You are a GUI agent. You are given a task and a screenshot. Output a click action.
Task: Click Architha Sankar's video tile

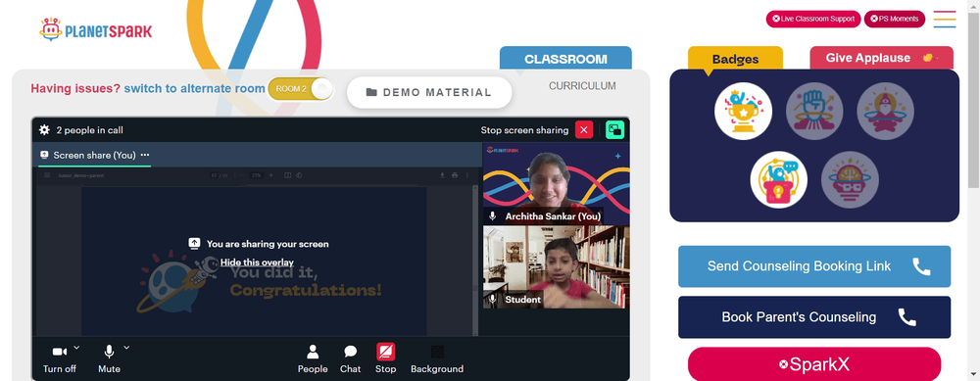(557, 183)
